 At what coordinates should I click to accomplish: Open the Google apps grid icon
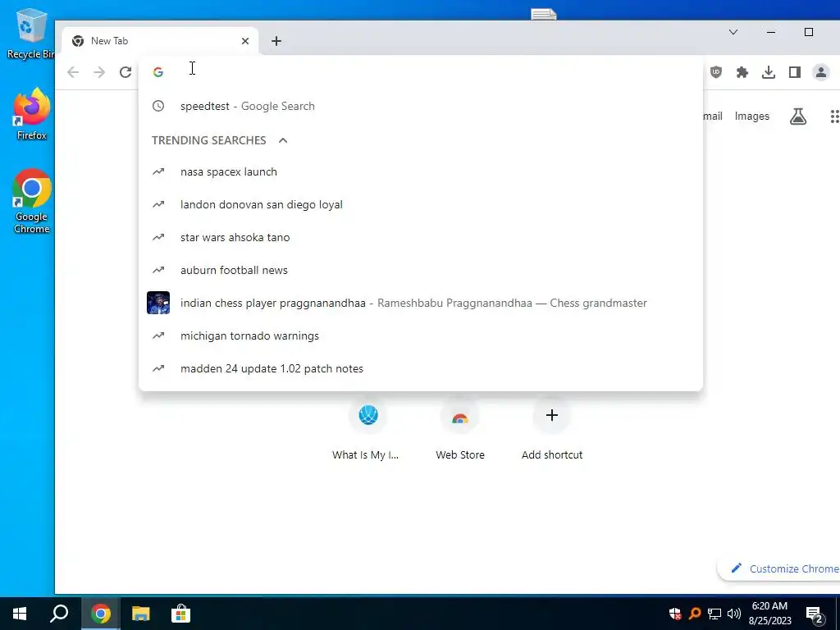(x=834, y=116)
